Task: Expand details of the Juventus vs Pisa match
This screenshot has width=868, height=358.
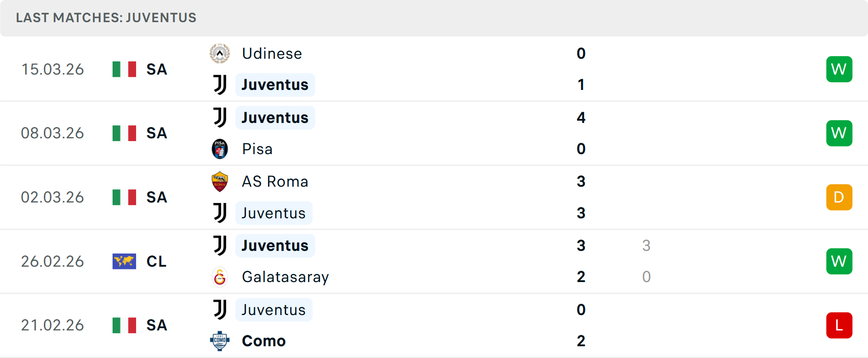Action: coord(452,133)
